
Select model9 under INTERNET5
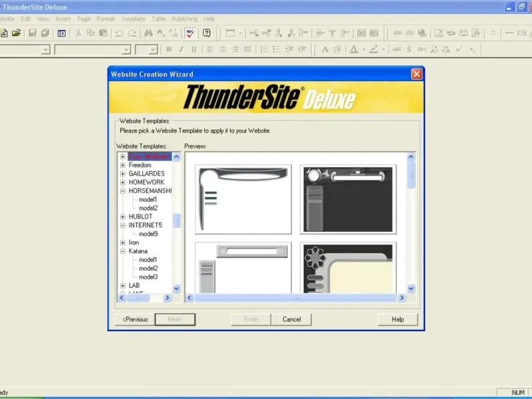point(148,234)
